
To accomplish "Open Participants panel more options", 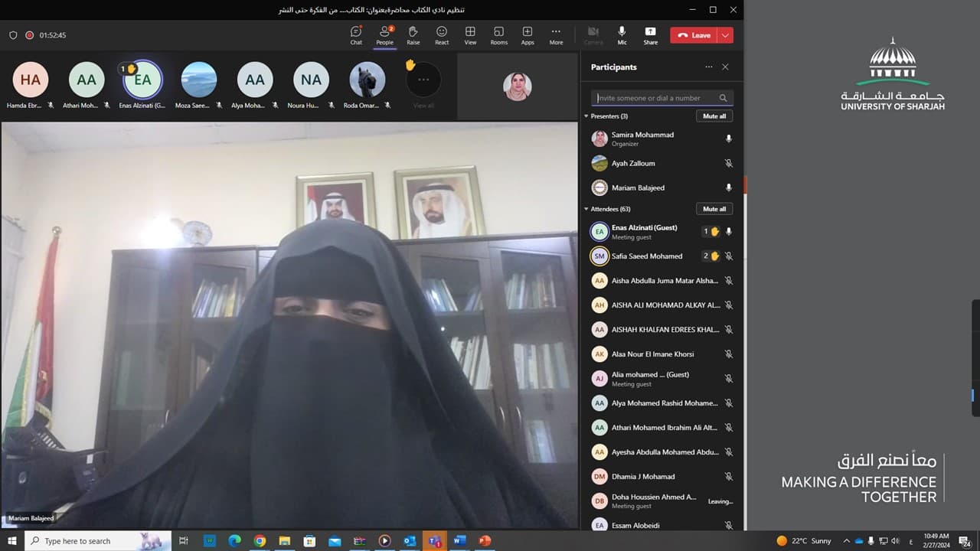I will (709, 67).
